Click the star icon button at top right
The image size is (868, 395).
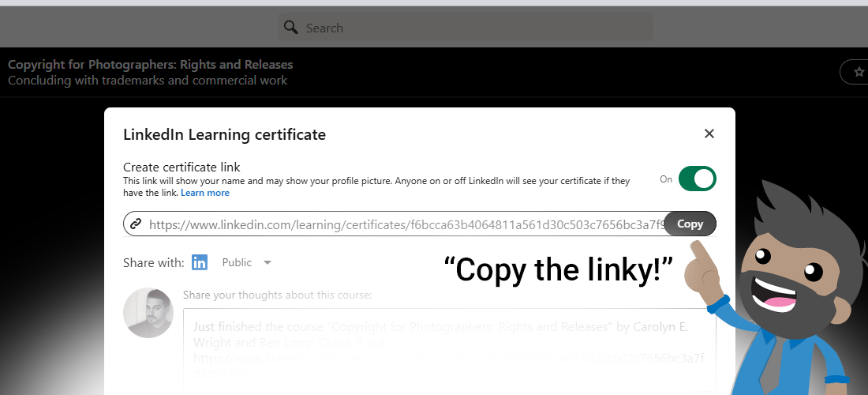pyautogui.click(x=858, y=72)
